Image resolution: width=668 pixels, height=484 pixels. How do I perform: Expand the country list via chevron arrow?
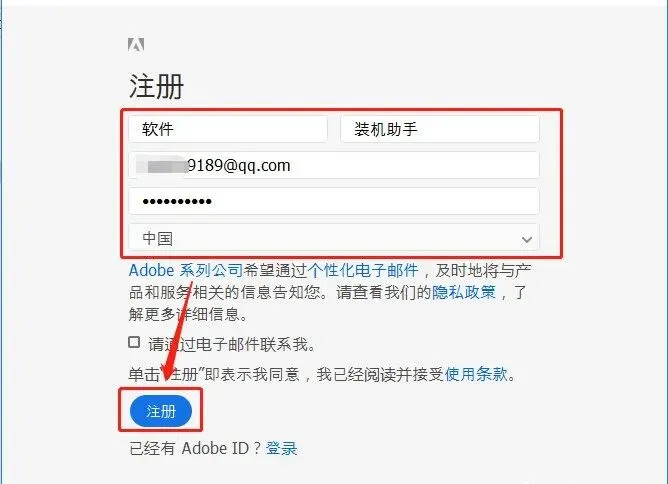click(x=527, y=239)
